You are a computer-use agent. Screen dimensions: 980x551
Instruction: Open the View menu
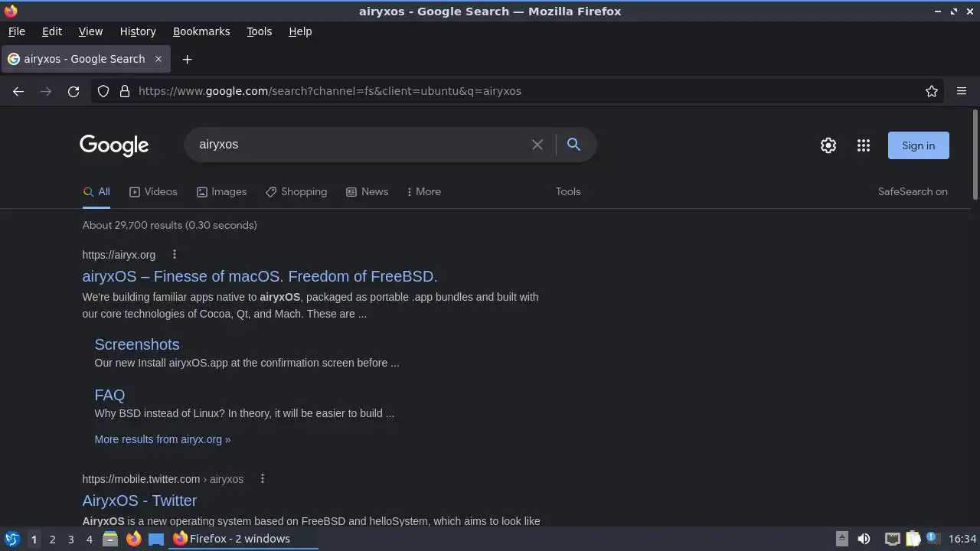(x=90, y=31)
